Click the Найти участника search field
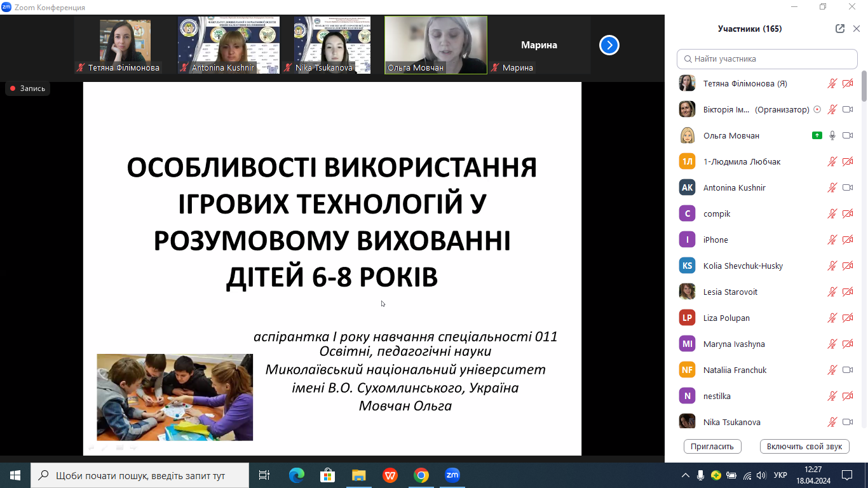The height and width of the screenshot is (488, 868). 767,58
